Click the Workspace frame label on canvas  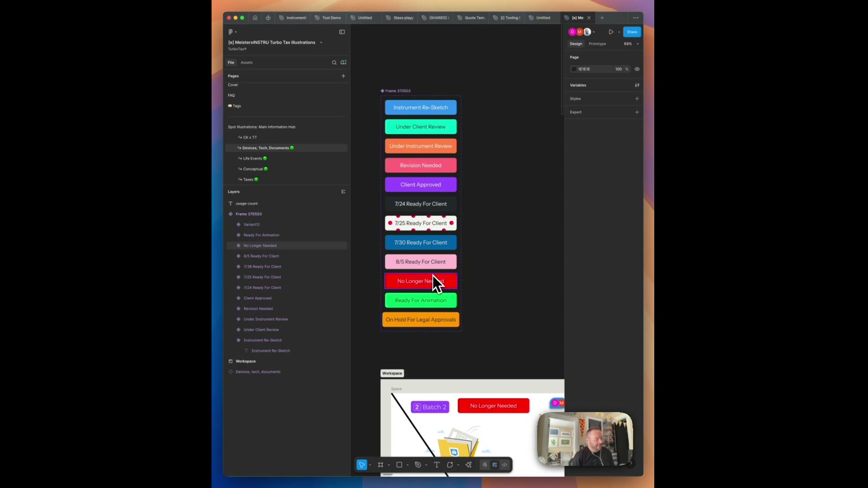[x=392, y=374]
